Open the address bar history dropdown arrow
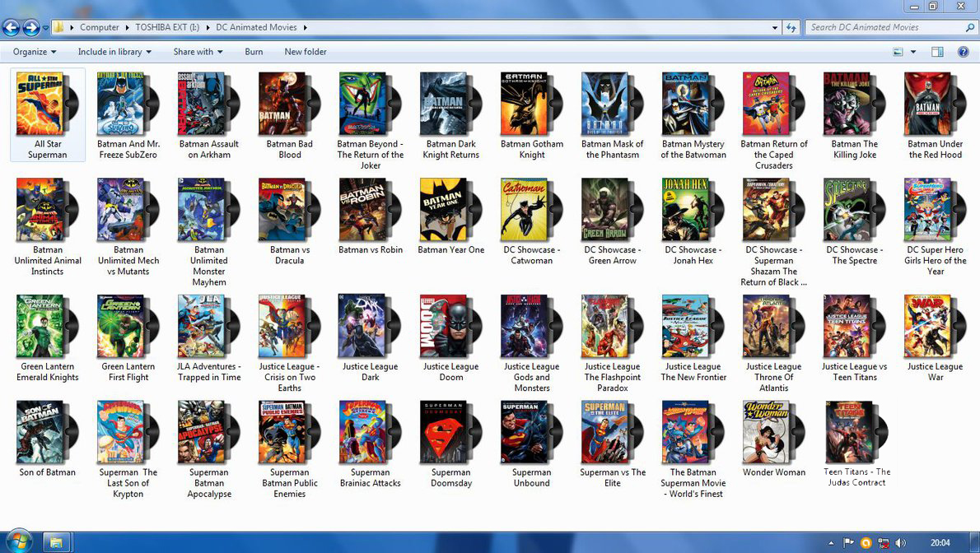 coord(775,27)
